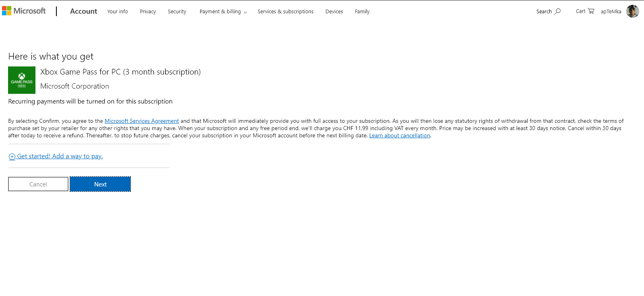Viewport: 644px width, 296px height.
Task: Click the Next button
Action: pos(100,184)
